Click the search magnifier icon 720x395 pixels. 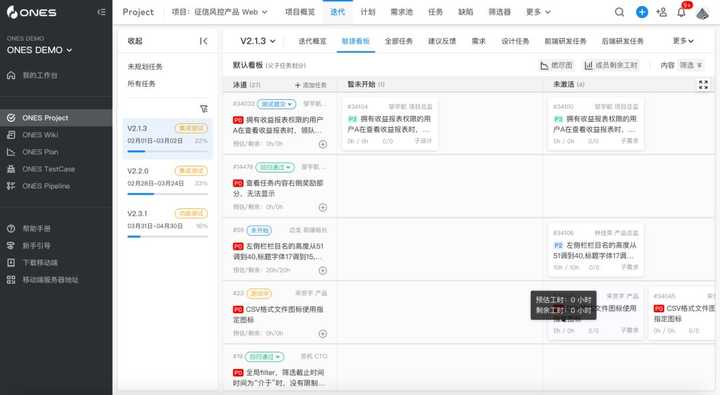(619, 12)
